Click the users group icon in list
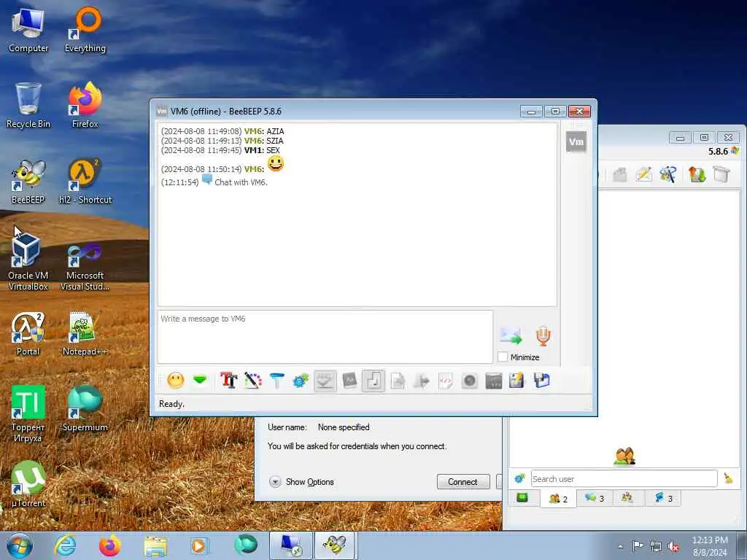Image resolution: width=747 pixels, height=560 pixels. click(624, 456)
